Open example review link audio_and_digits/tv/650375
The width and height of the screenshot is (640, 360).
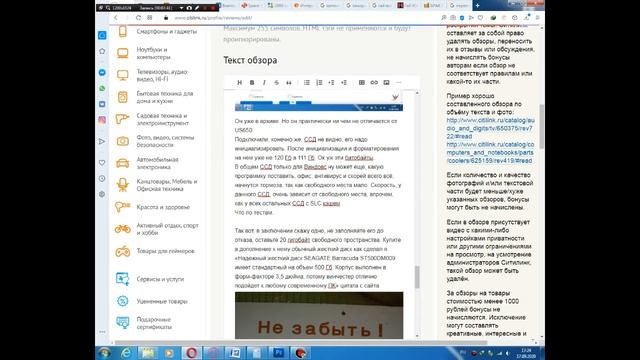click(490, 128)
